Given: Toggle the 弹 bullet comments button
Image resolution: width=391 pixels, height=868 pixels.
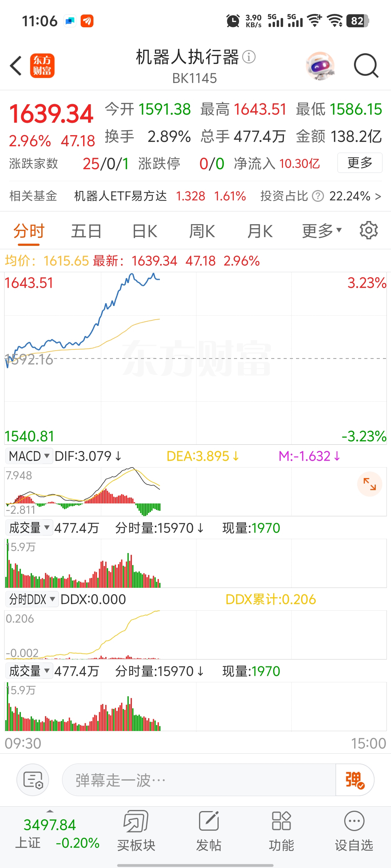Looking at the screenshot, I should pos(355,780).
